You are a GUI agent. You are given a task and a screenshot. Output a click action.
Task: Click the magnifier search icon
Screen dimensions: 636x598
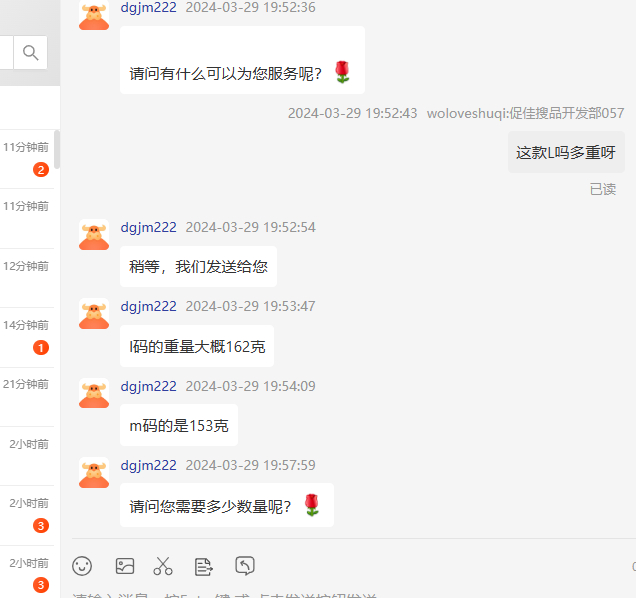pos(30,52)
